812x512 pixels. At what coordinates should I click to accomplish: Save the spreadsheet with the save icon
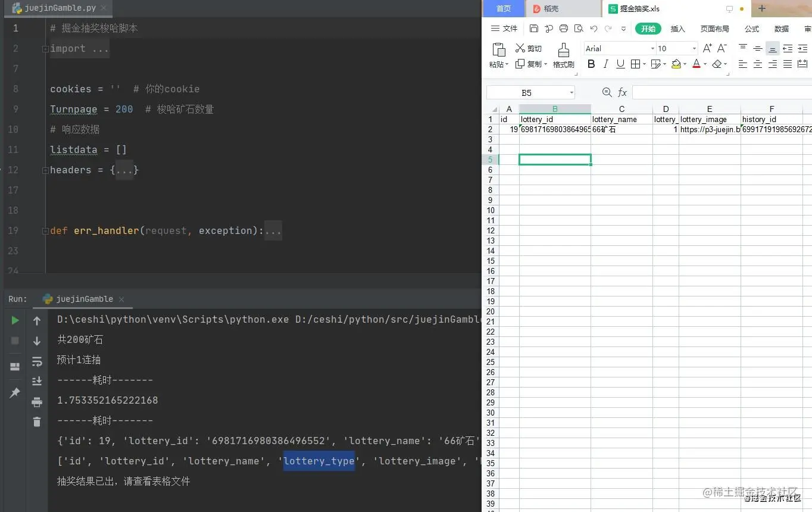pyautogui.click(x=533, y=29)
